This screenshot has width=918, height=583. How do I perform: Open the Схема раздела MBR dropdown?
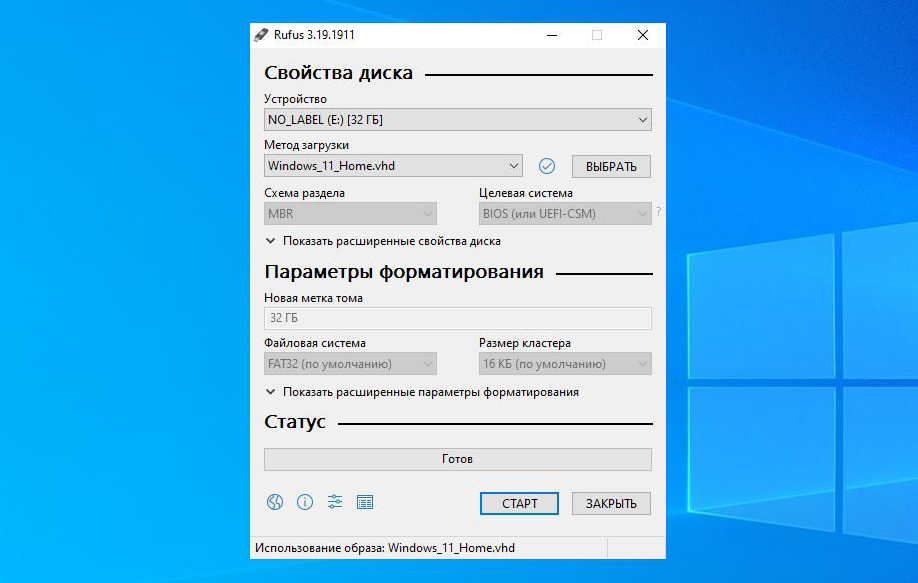coord(350,214)
